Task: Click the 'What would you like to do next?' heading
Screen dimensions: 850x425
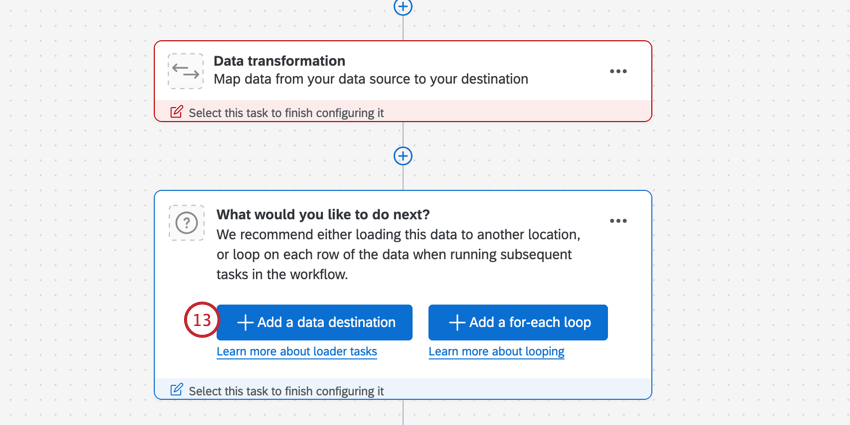Action: (x=323, y=214)
